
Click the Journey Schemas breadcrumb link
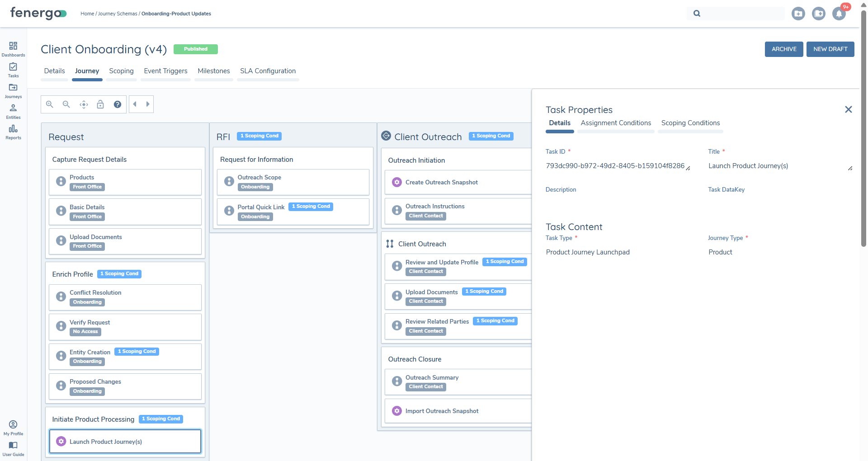(x=118, y=14)
